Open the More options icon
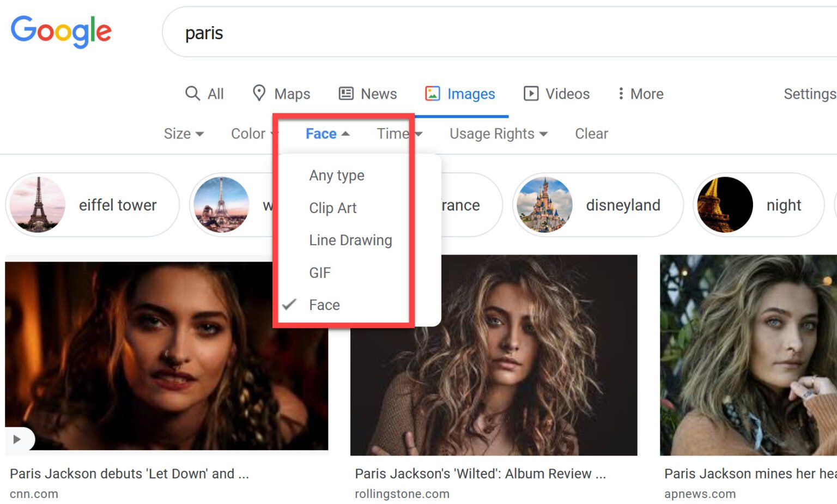The image size is (837, 504). tap(621, 94)
